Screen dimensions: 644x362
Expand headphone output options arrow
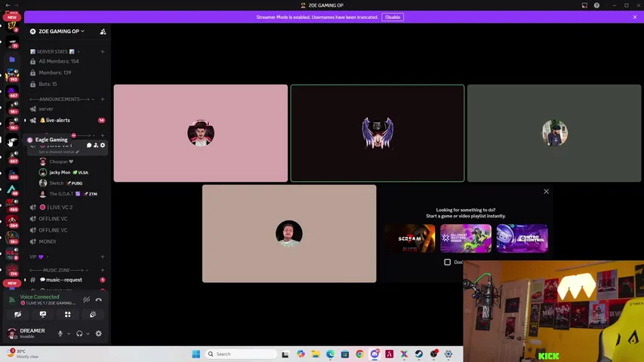(88, 333)
